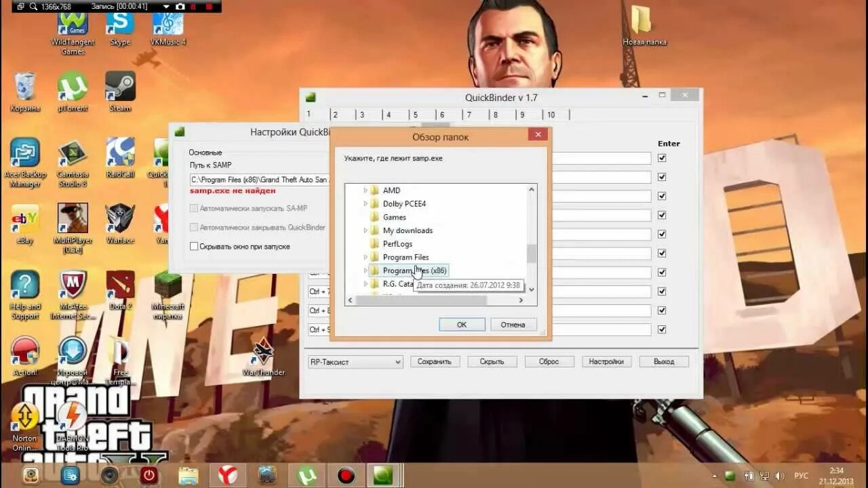Open Camtasia Studio 8 shortcut

(73, 163)
